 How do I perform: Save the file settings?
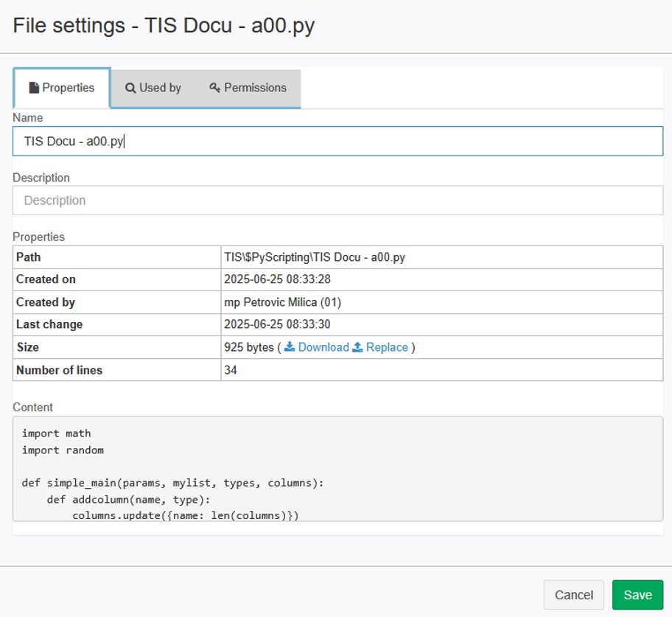[637, 595]
